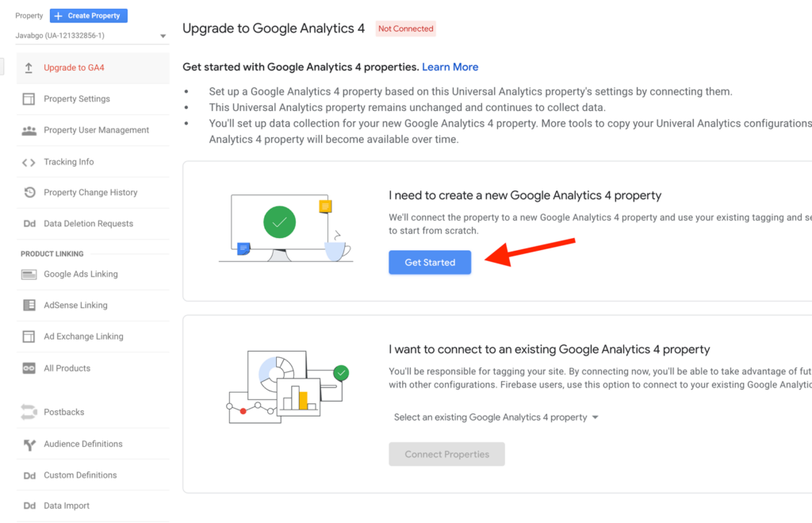The image size is (812, 523).
Task: Click the Property Change History clock icon
Action: (x=29, y=192)
